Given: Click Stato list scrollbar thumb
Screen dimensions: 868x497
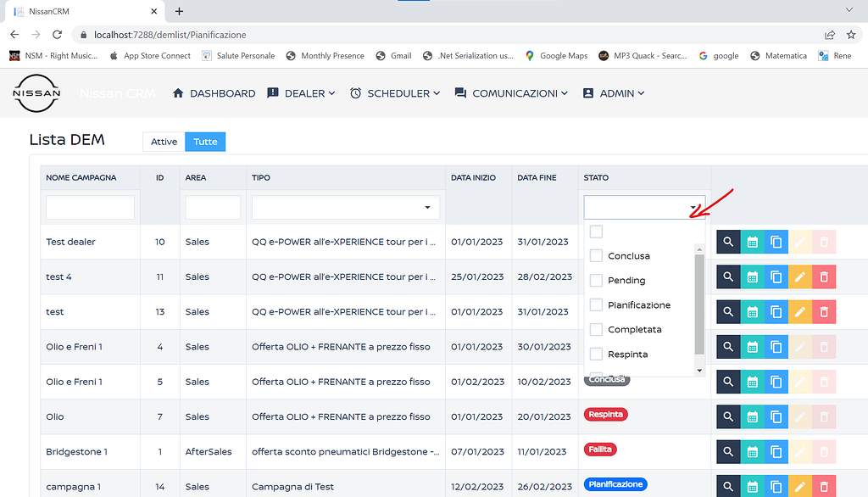Looking at the screenshot, I should (x=699, y=304).
